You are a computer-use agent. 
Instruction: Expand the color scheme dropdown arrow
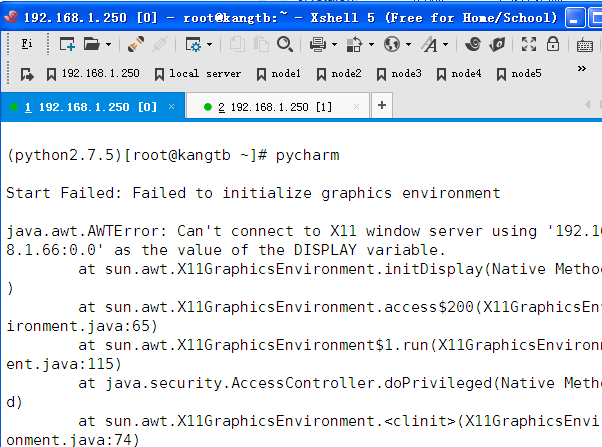[x=371, y=45]
